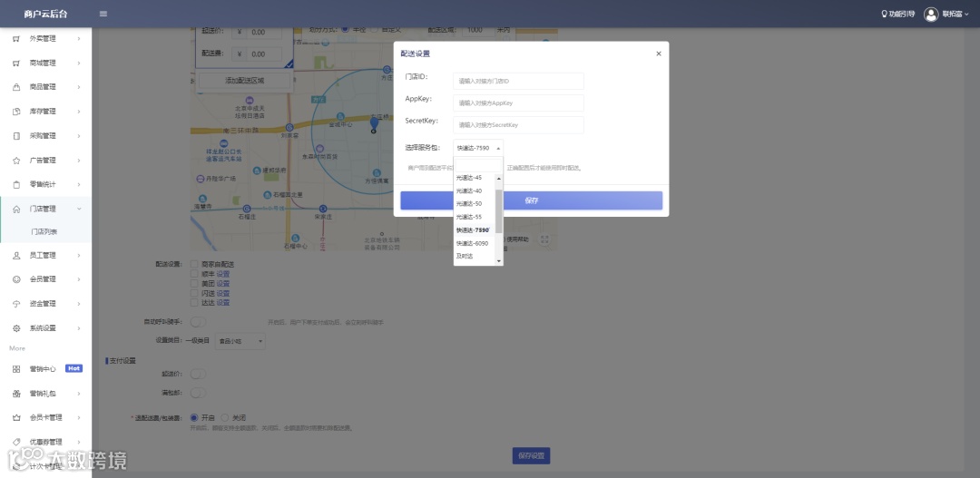Check the 商家自配送 checkbox
The image size is (980, 478).
194,264
